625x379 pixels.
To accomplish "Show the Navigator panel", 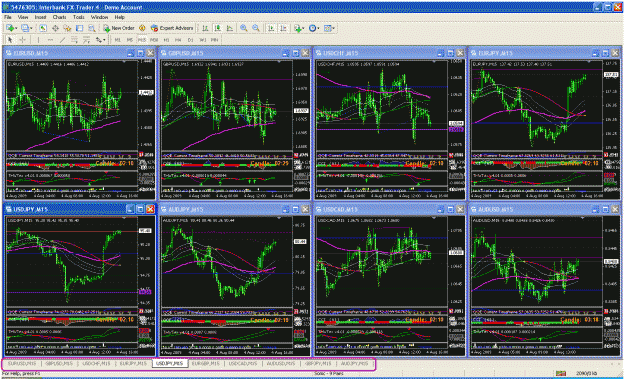I will [x=67, y=28].
